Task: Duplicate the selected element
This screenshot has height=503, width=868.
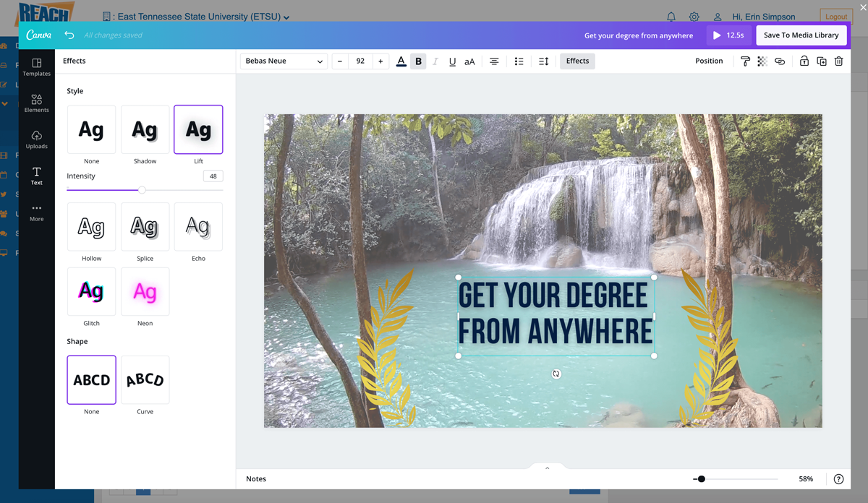Action: coord(822,61)
